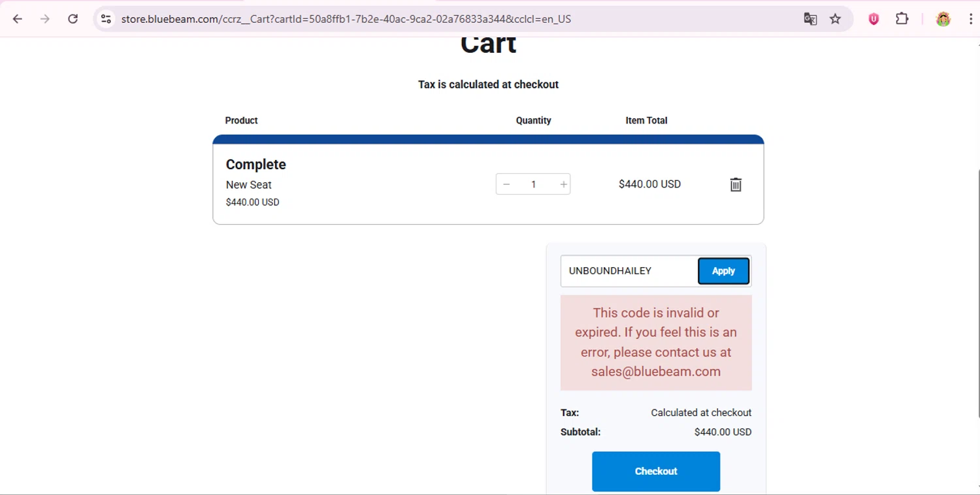The width and height of the screenshot is (980, 495).
Task: Open site information icon in address bar
Action: 106,19
